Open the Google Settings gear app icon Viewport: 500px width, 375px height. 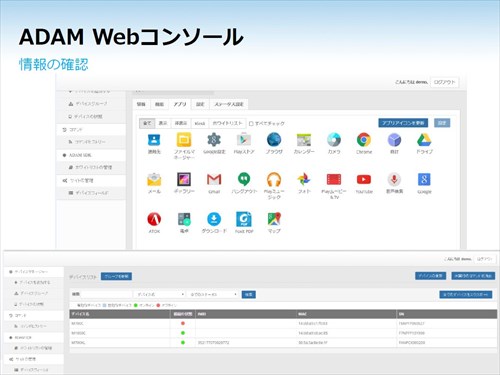(214, 140)
